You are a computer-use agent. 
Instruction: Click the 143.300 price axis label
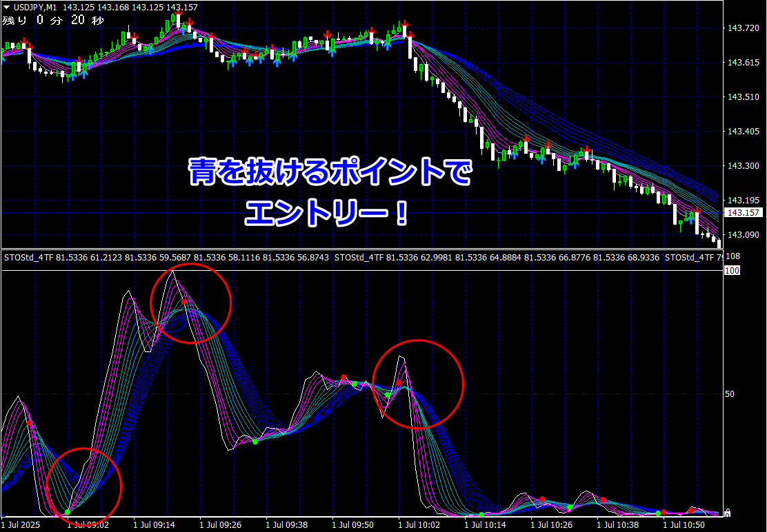pos(743,166)
